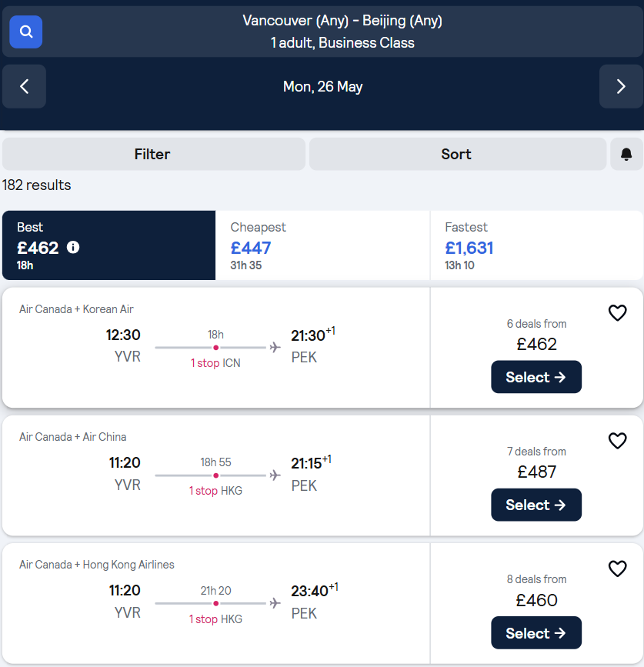Click the Mon, 26 May date
Screen dimensions: 644x667
click(x=323, y=86)
